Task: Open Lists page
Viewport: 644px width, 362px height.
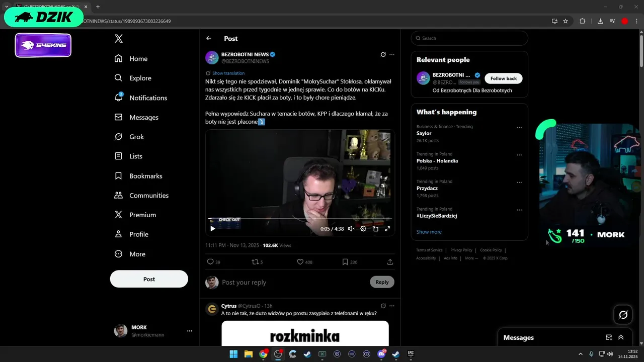Action: tap(128, 156)
